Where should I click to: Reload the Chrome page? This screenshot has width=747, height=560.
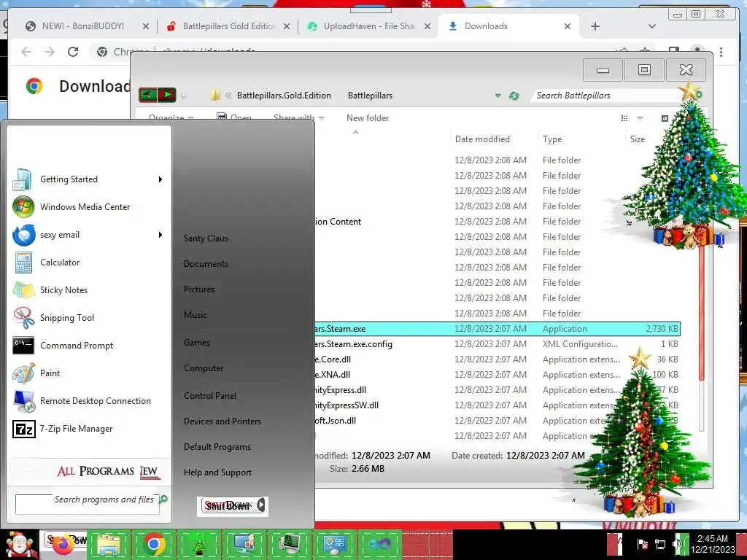[73, 52]
